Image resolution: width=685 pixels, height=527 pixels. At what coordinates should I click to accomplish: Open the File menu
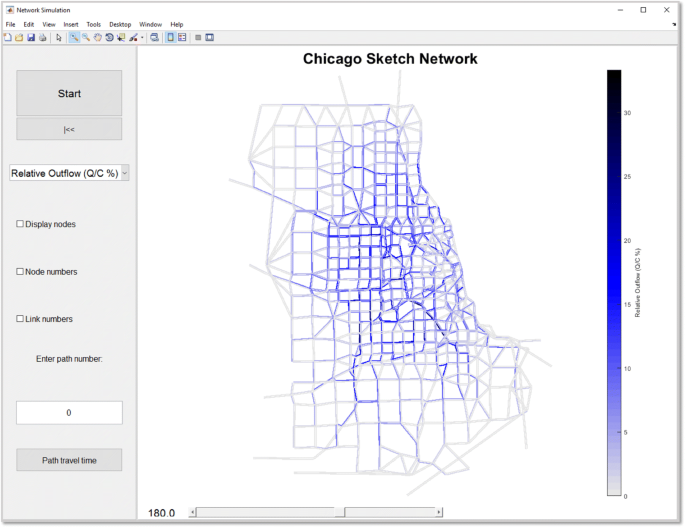point(10,24)
